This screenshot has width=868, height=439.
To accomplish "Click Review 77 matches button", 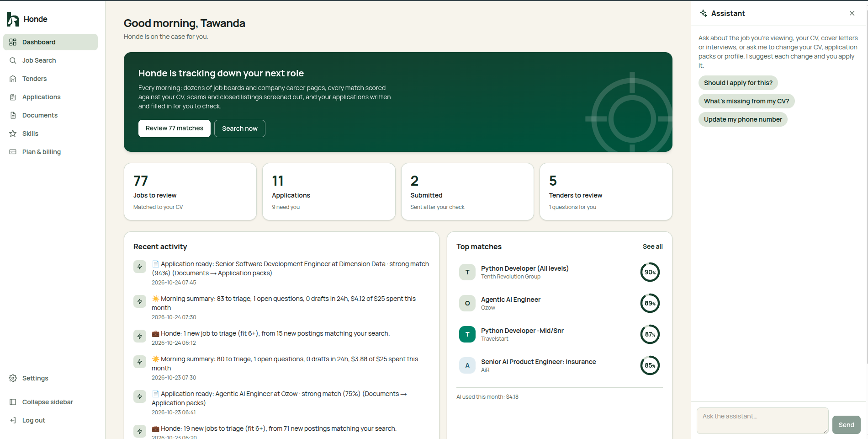I will click(175, 128).
